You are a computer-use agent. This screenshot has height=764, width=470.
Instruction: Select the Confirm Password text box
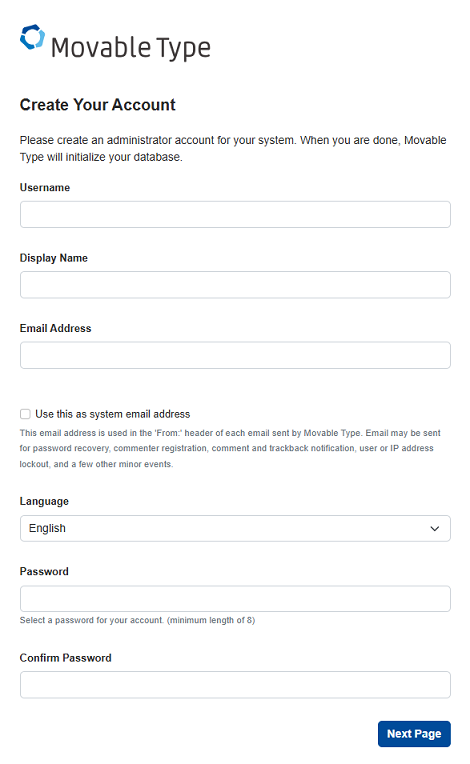(x=235, y=685)
